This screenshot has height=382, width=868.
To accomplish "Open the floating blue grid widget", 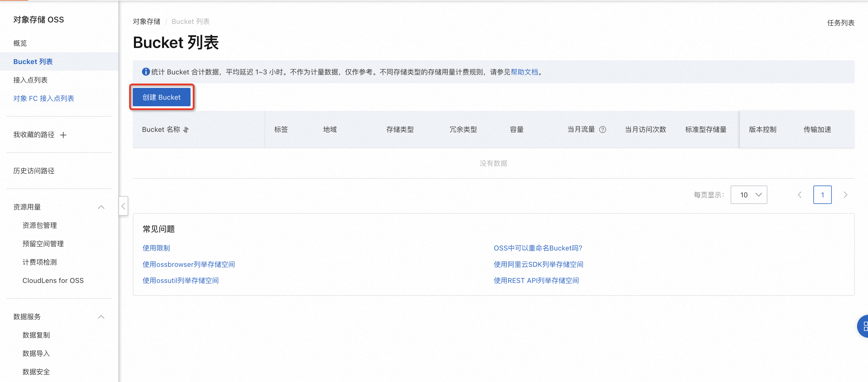I will (x=864, y=326).
